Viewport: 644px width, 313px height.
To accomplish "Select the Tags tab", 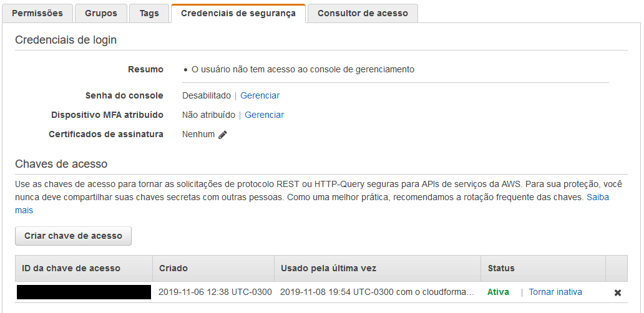I will click(x=149, y=13).
